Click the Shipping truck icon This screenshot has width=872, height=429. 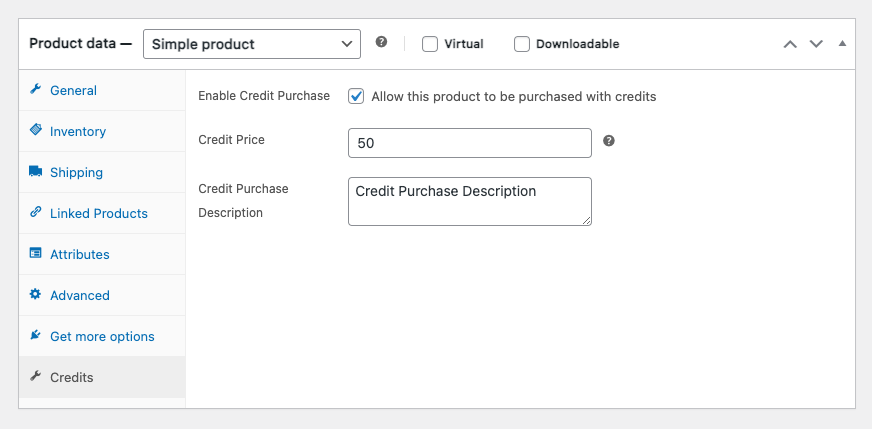(x=35, y=172)
